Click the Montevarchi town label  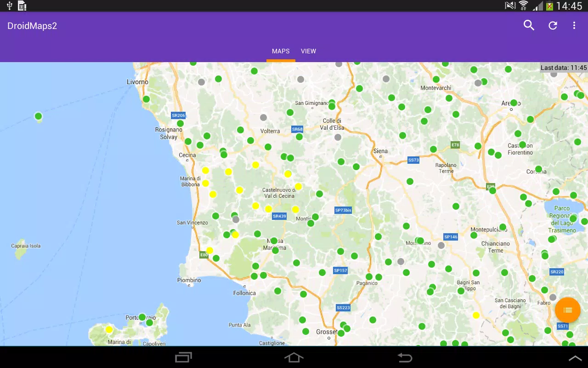tap(436, 88)
